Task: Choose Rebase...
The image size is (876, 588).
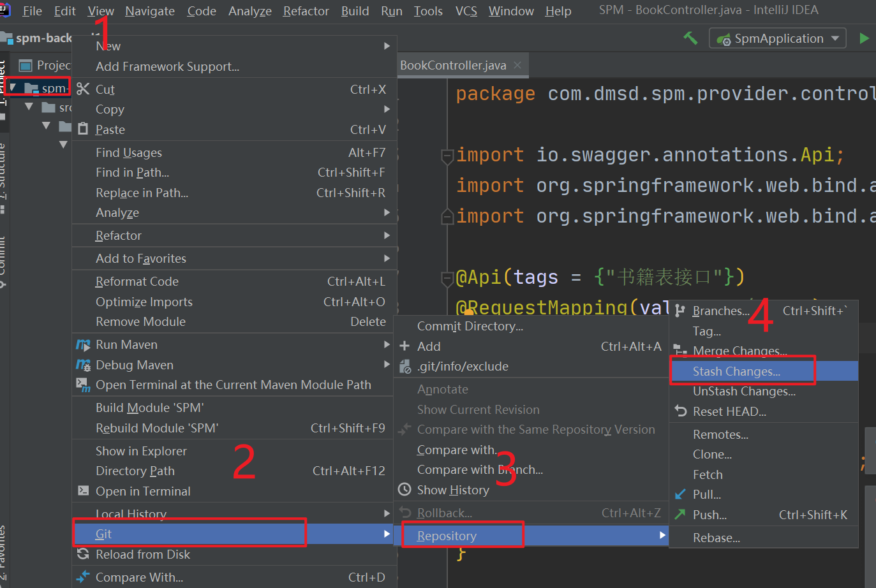Action: (764, 538)
